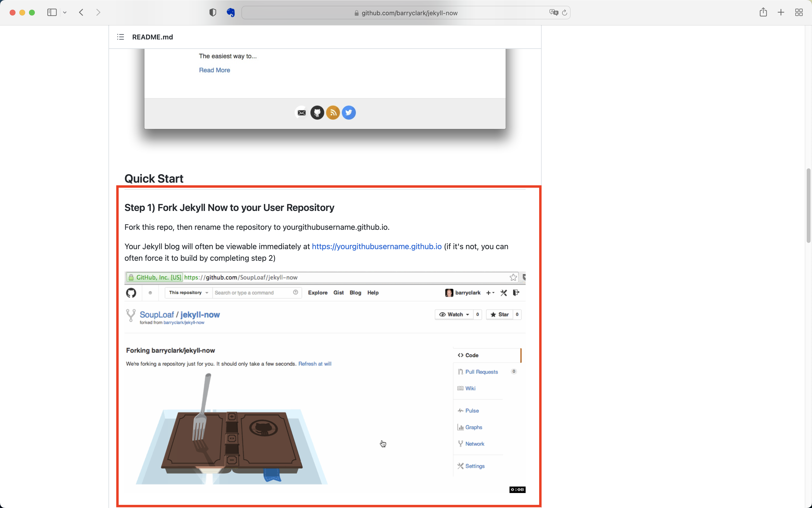Click the account settings tools icon in header
The height and width of the screenshot is (508, 812).
pyautogui.click(x=504, y=293)
